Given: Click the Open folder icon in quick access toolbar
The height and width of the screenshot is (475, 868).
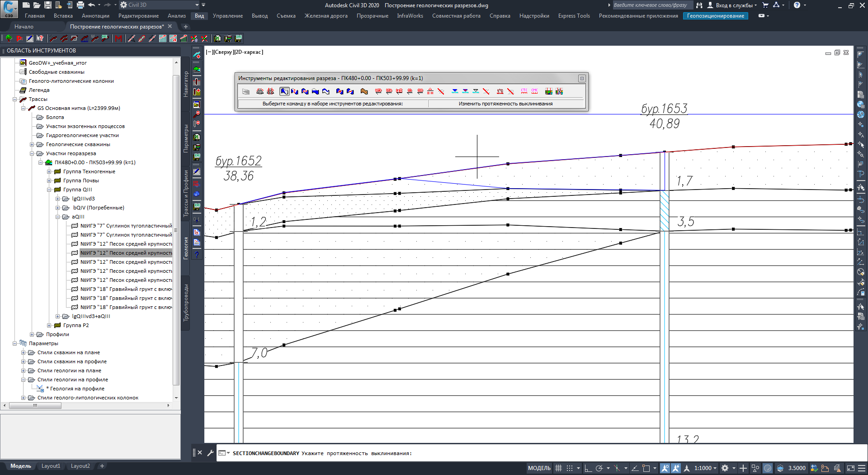Looking at the screenshot, I should [x=37, y=5].
